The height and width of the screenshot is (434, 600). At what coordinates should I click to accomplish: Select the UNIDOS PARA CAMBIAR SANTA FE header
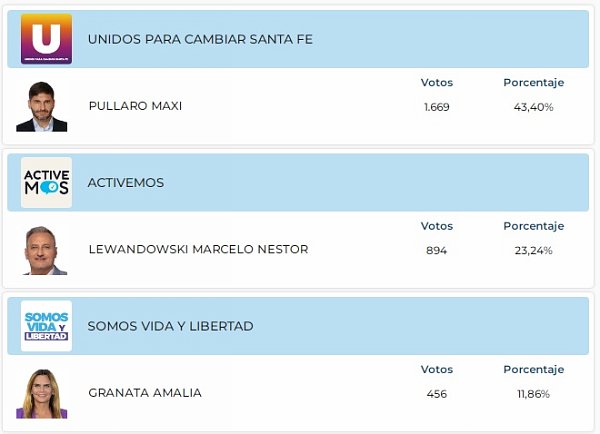(200, 40)
